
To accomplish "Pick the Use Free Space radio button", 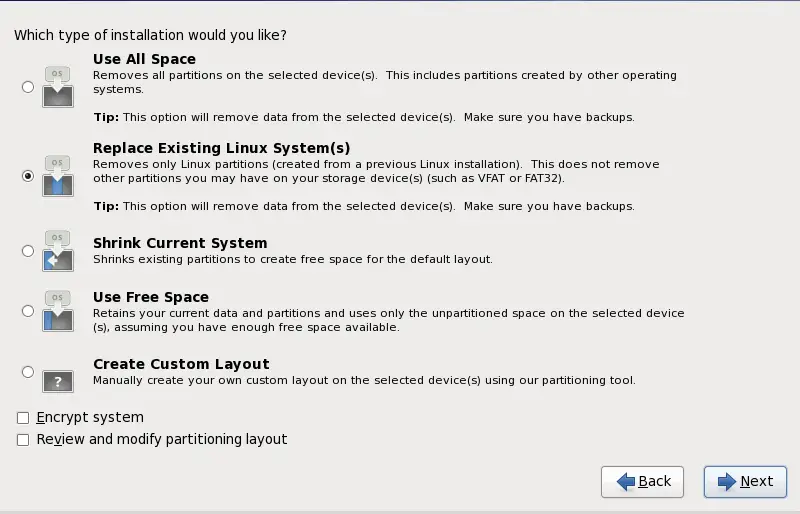I will 28,311.
